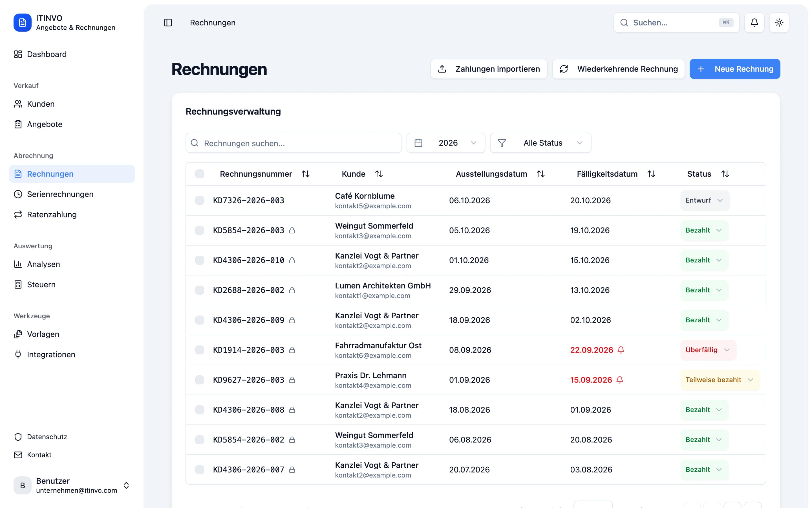Open Kunden in the sidebar

click(72, 104)
